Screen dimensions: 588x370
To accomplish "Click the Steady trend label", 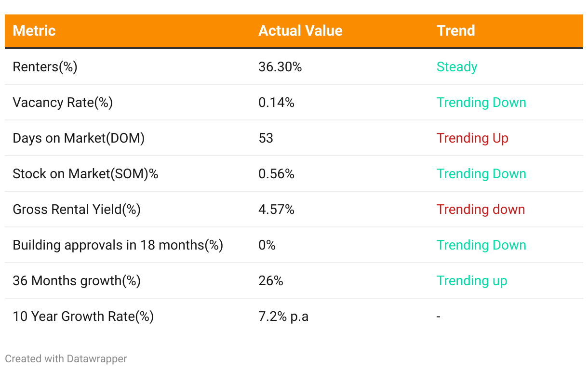I will 456,67.
